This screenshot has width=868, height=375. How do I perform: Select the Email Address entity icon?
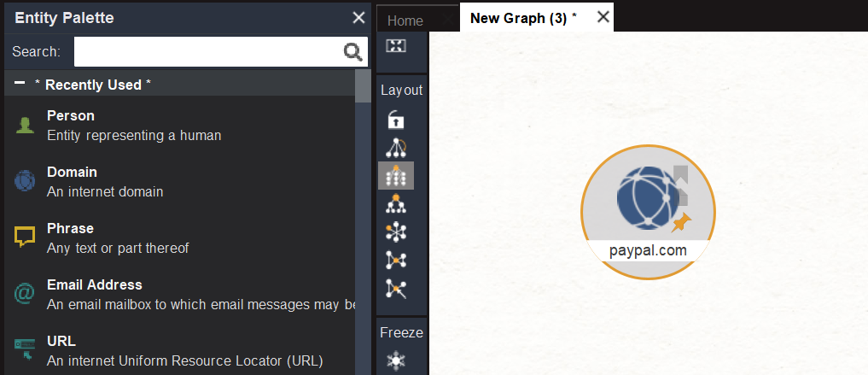coord(25,294)
